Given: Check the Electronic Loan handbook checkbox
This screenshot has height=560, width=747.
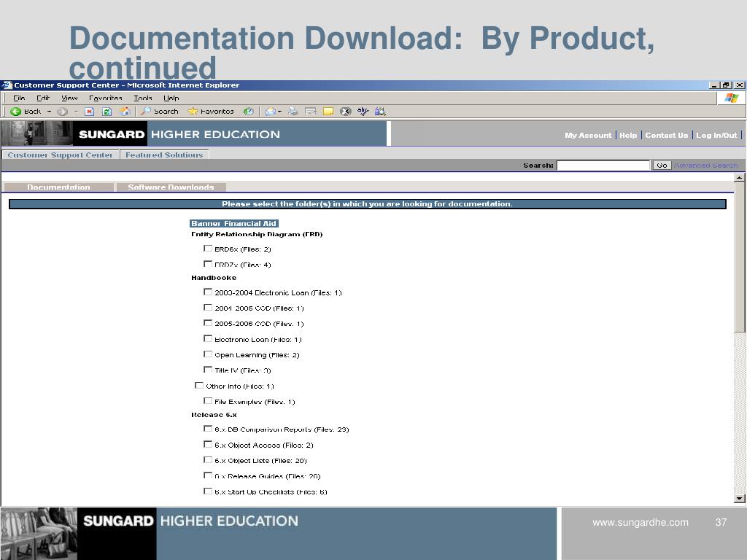Looking at the screenshot, I should click(x=208, y=338).
